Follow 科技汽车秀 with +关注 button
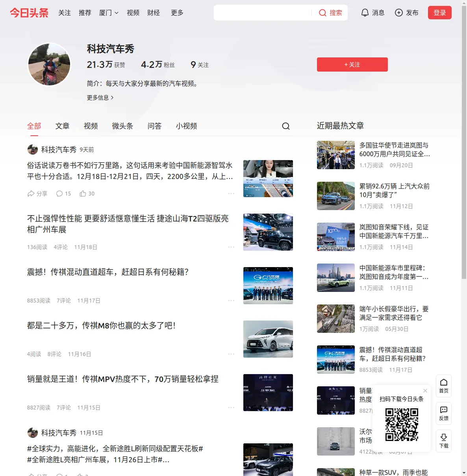 [x=352, y=65]
